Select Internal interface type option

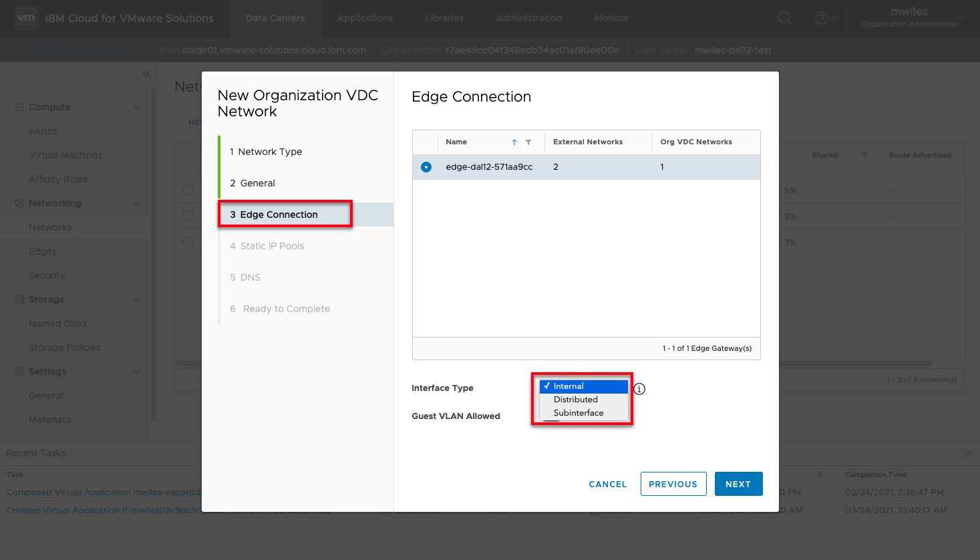point(568,386)
